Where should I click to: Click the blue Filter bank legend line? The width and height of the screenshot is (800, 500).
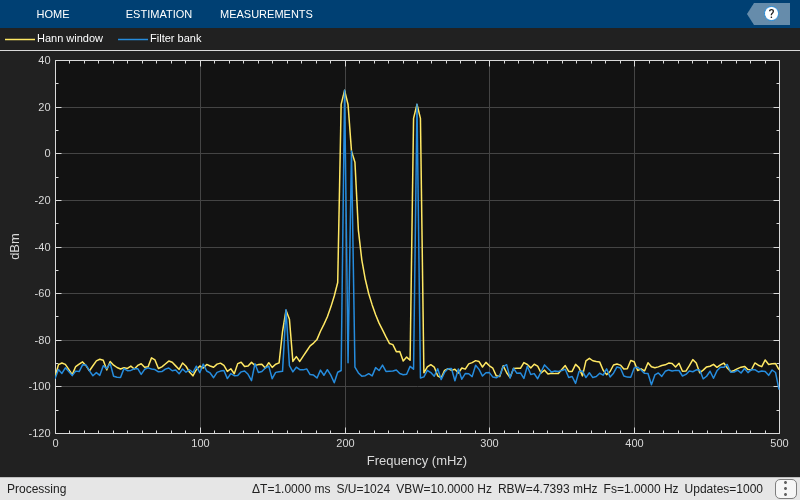pos(133,39)
